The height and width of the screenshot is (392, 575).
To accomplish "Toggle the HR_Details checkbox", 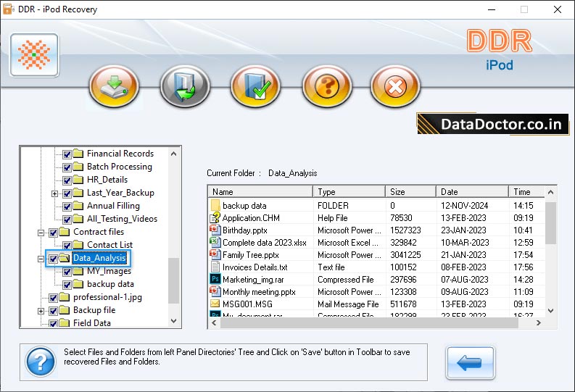I will (67, 180).
